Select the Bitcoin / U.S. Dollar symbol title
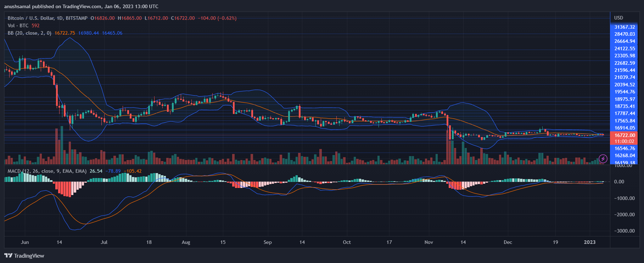Image resolution: width=644 pixels, height=263 pixels. coord(47,18)
